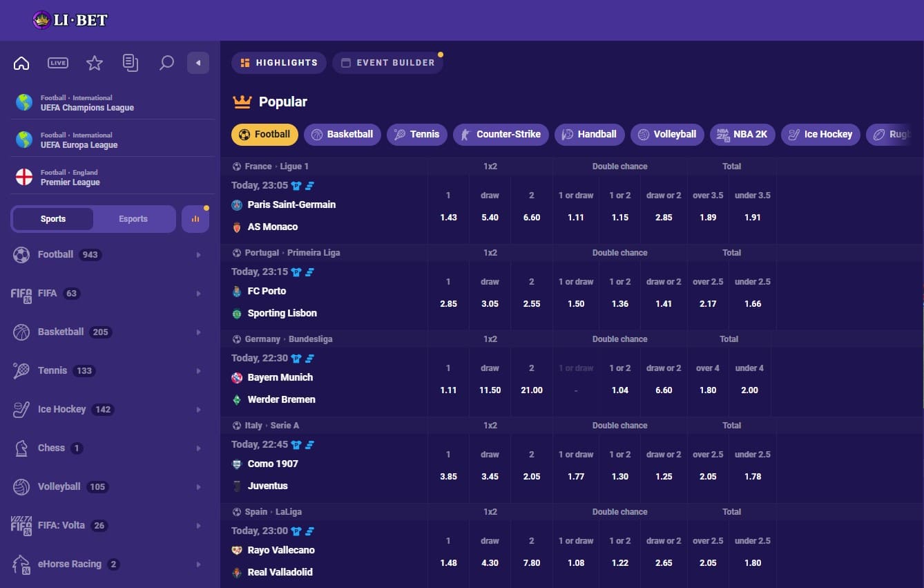
Task: Open the Como 1907 team name
Action: [273, 464]
